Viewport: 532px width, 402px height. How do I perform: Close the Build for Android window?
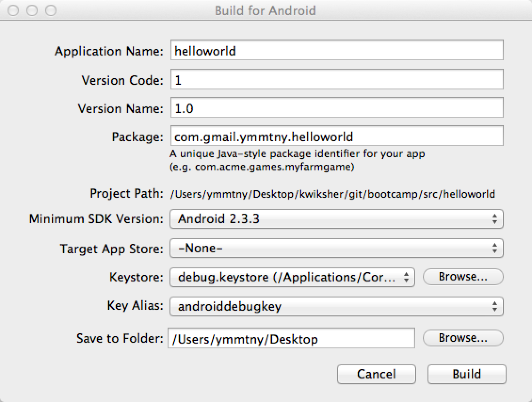(13, 10)
